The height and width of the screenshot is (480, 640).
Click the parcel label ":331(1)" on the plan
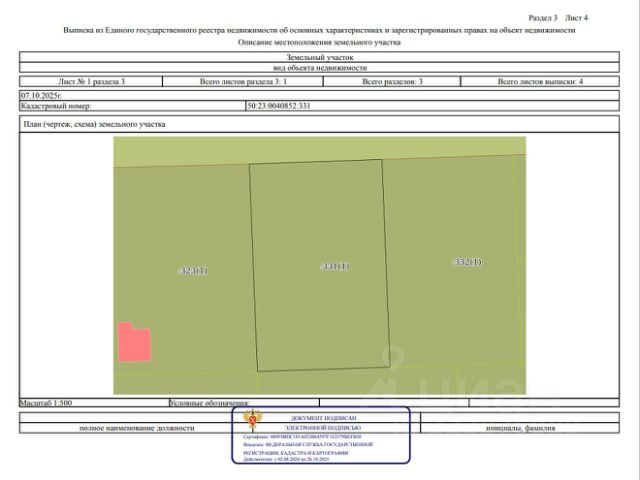(x=334, y=267)
